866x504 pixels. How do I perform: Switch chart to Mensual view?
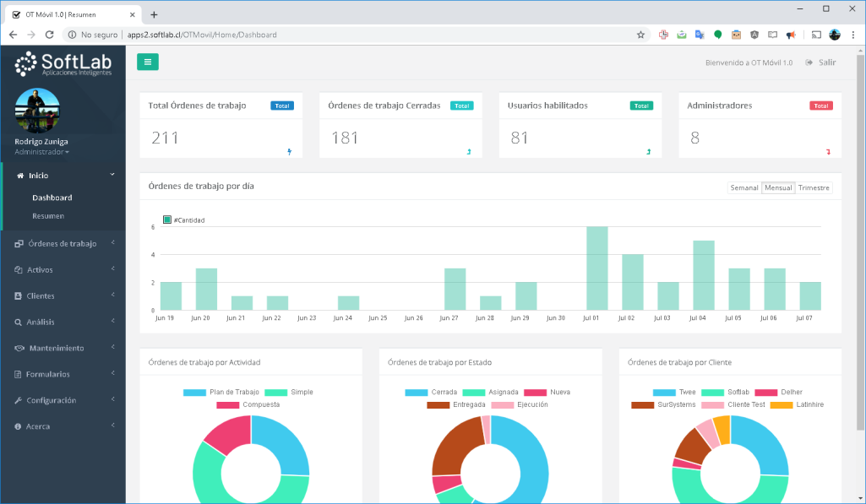tap(778, 187)
